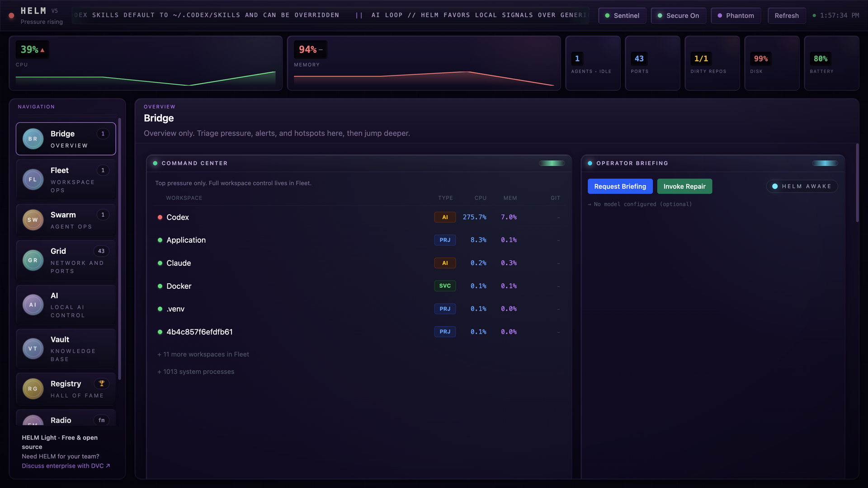Toggle Secure On mode
This screenshot has height=488, width=868.
point(678,15)
